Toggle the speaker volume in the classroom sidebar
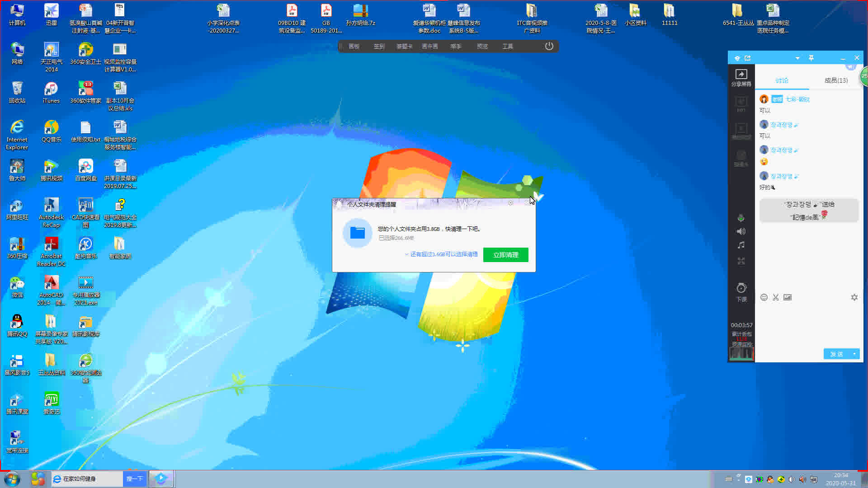The width and height of the screenshot is (868, 488). coord(741,231)
